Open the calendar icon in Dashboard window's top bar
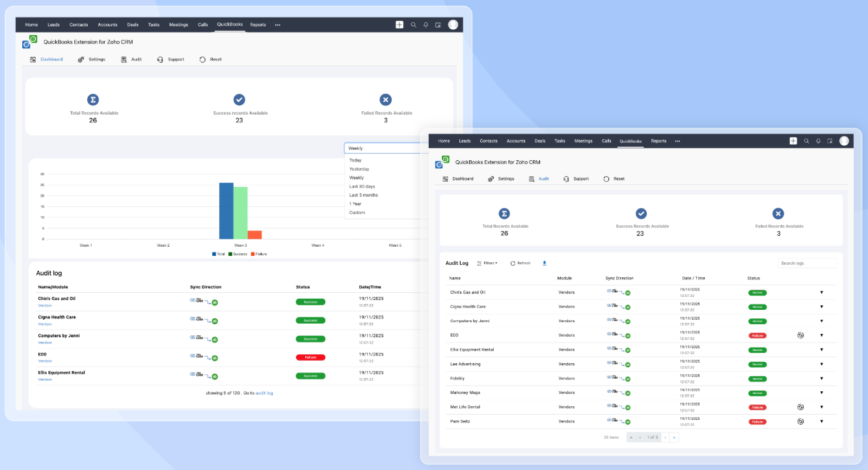This screenshot has height=470, width=868. [x=438, y=25]
